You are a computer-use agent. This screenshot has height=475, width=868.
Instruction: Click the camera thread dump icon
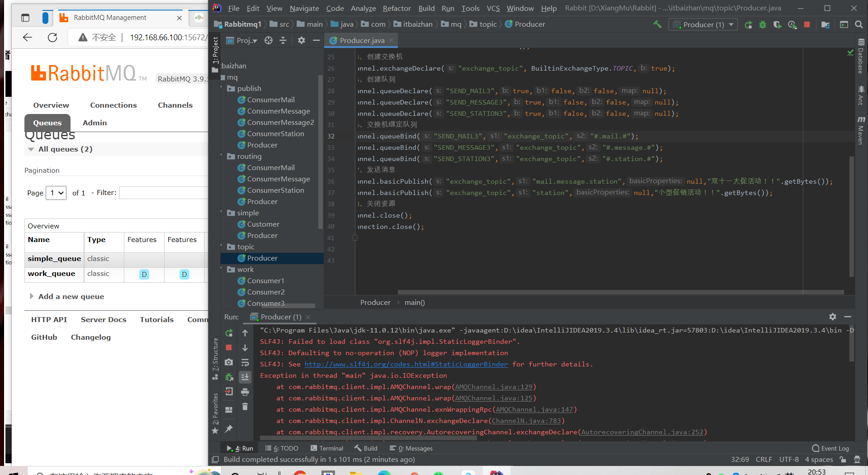point(229,362)
